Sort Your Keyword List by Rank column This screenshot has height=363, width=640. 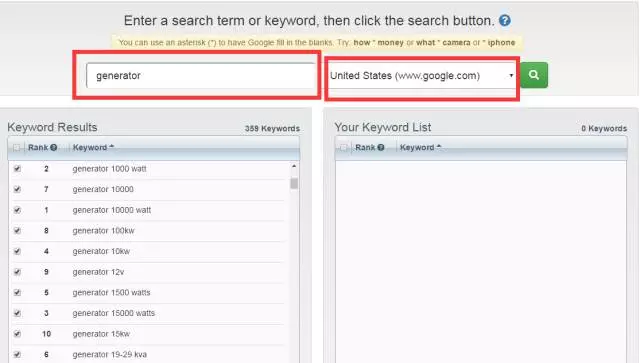(365, 147)
